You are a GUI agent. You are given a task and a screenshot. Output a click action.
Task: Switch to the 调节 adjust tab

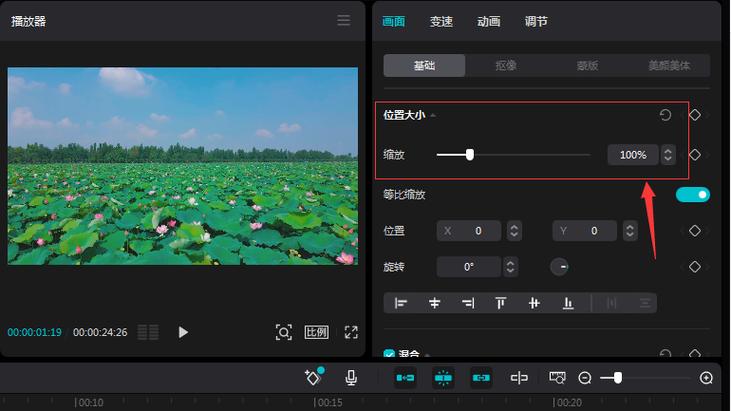point(536,21)
